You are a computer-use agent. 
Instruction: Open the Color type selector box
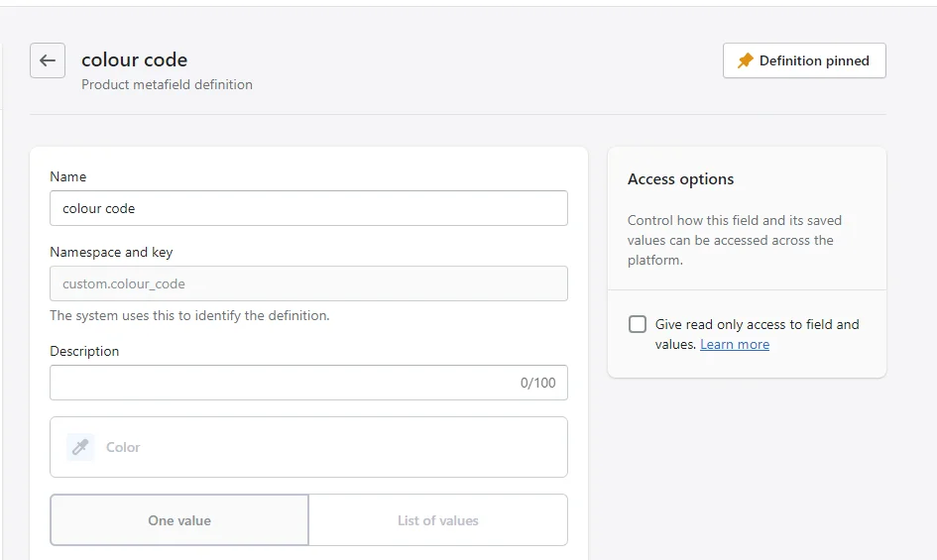coord(309,447)
